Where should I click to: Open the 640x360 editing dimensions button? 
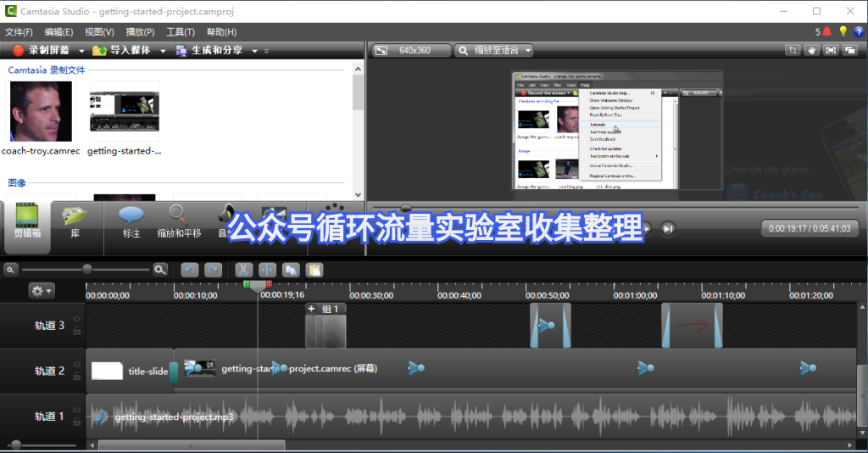411,50
